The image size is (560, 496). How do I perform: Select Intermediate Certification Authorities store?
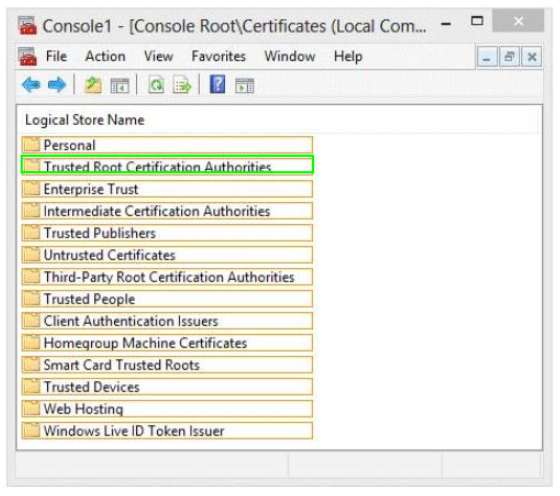[x=167, y=211]
